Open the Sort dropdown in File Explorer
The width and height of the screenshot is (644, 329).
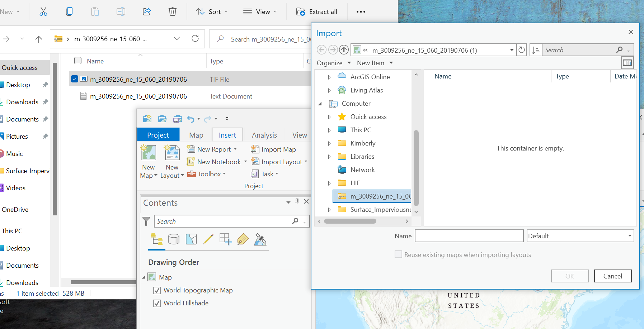[x=212, y=11]
